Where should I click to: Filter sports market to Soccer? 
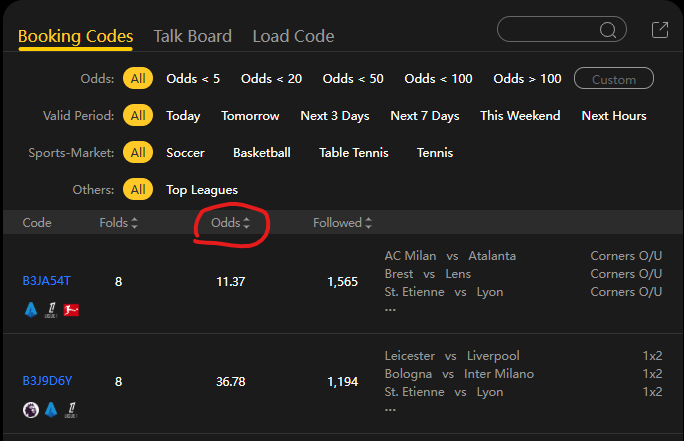pyautogui.click(x=185, y=153)
